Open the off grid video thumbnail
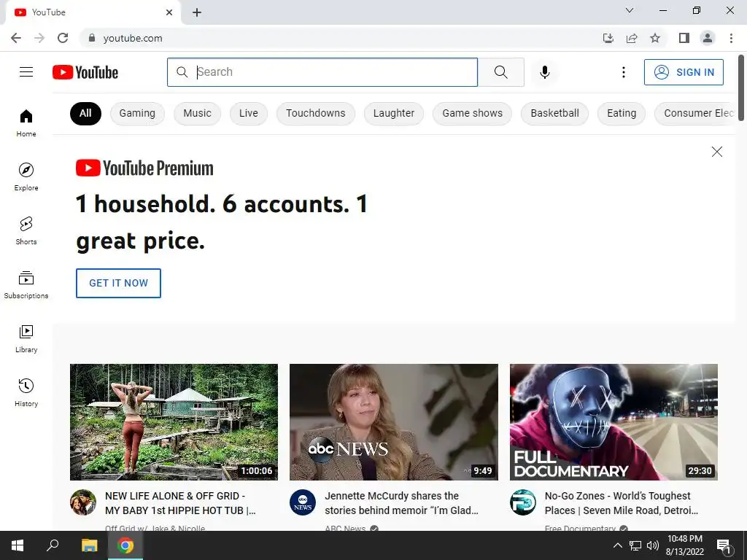 click(x=174, y=422)
